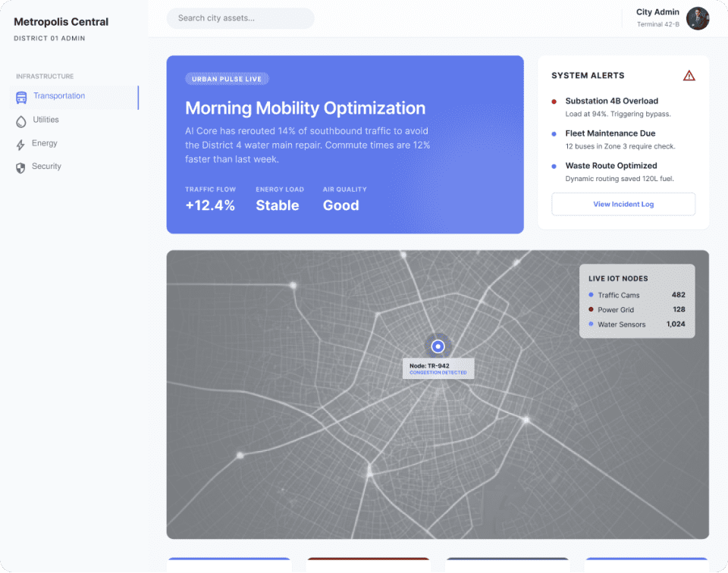Click the Utilities water droplet icon
Viewport: 728px width, 573px height.
(21, 120)
